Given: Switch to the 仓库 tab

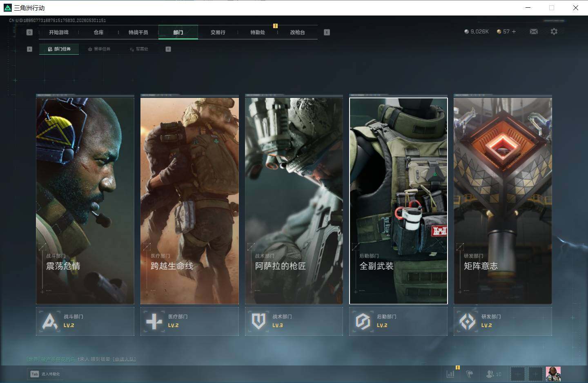Looking at the screenshot, I should (98, 32).
